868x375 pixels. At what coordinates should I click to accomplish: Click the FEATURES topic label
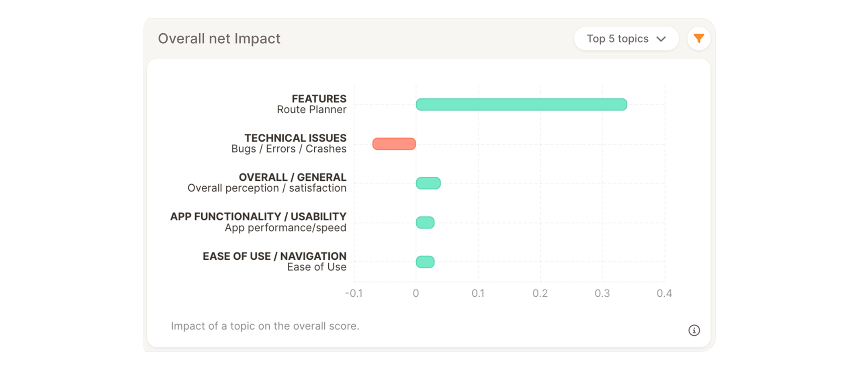319,99
